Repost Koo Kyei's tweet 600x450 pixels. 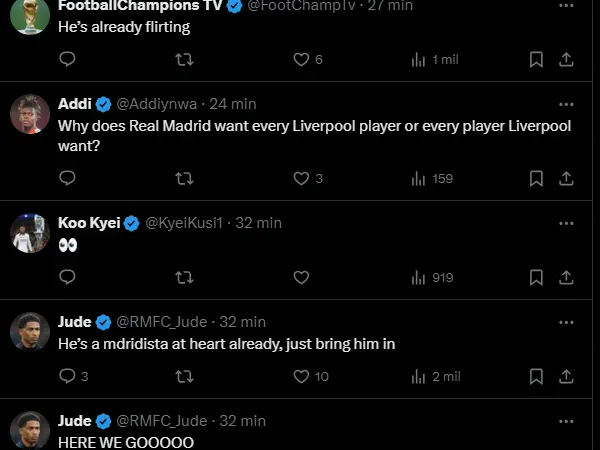pyautogui.click(x=184, y=277)
